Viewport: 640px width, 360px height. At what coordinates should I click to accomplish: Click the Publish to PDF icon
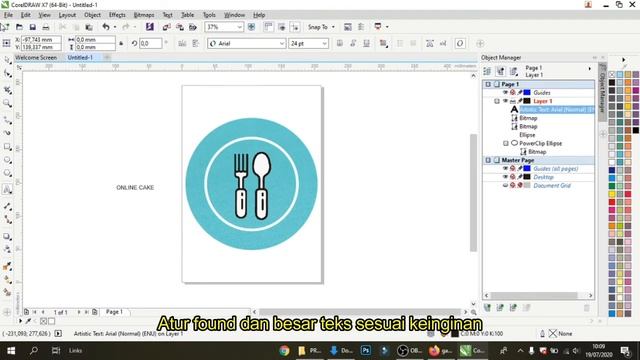[x=193, y=27]
